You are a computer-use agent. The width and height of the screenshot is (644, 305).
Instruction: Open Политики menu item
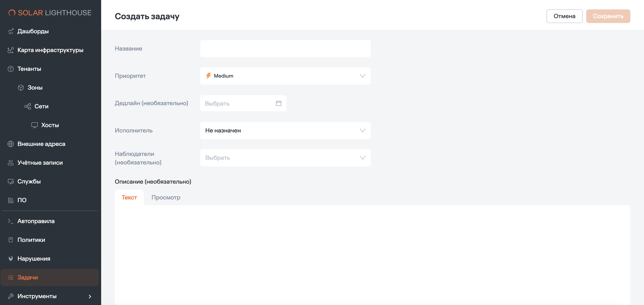50,240
